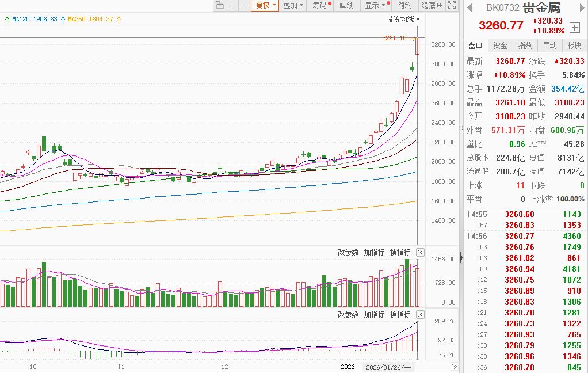
Task: Click 改参数 on the MACD panel
Action: click(x=348, y=314)
